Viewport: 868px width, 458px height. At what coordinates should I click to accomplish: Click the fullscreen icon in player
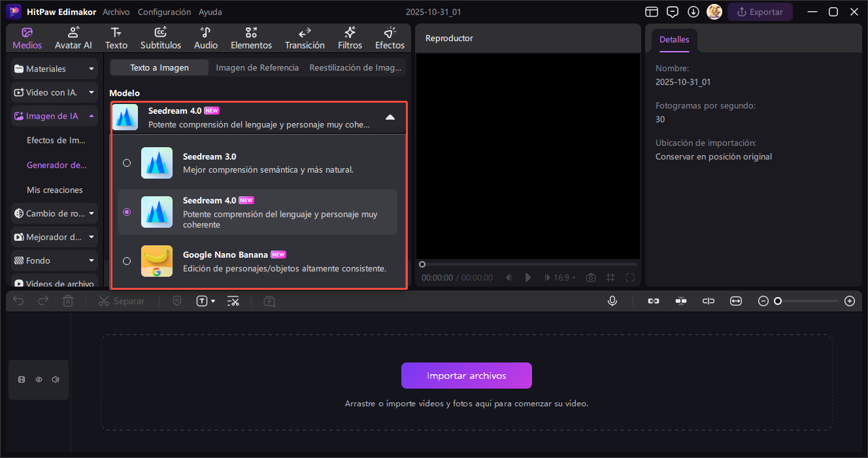tap(630, 277)
